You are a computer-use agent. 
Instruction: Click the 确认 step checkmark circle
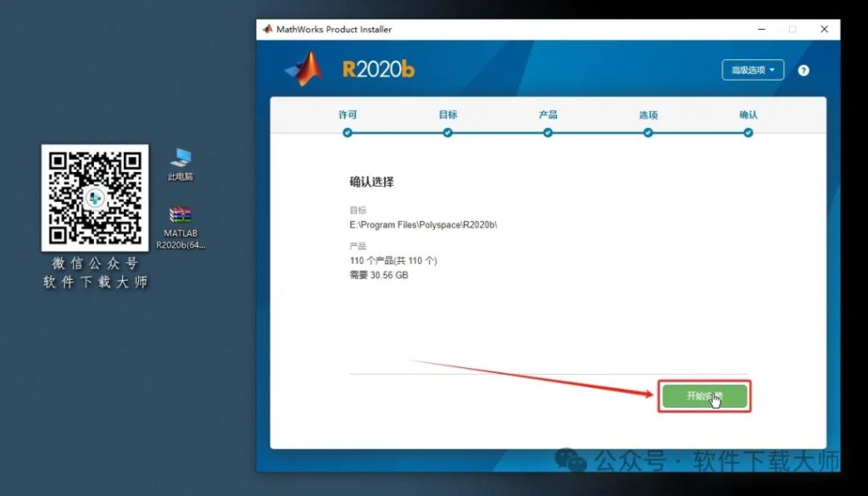click(747, 132)
